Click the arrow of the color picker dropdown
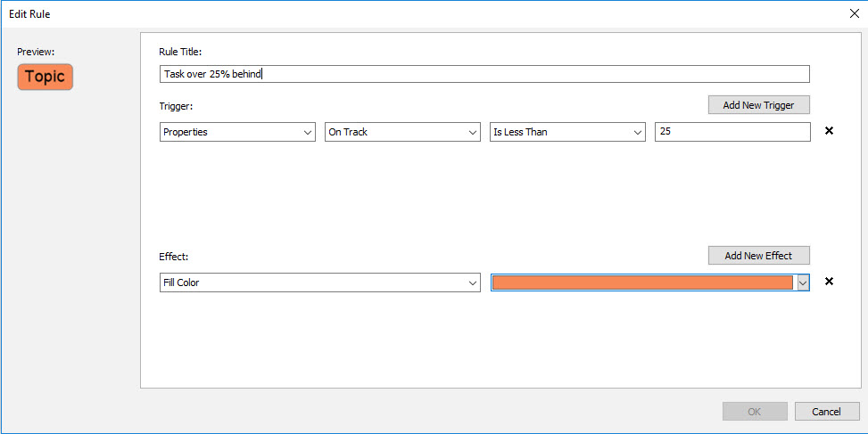Viewport: 868px width, 434px height. coord(803,283)
